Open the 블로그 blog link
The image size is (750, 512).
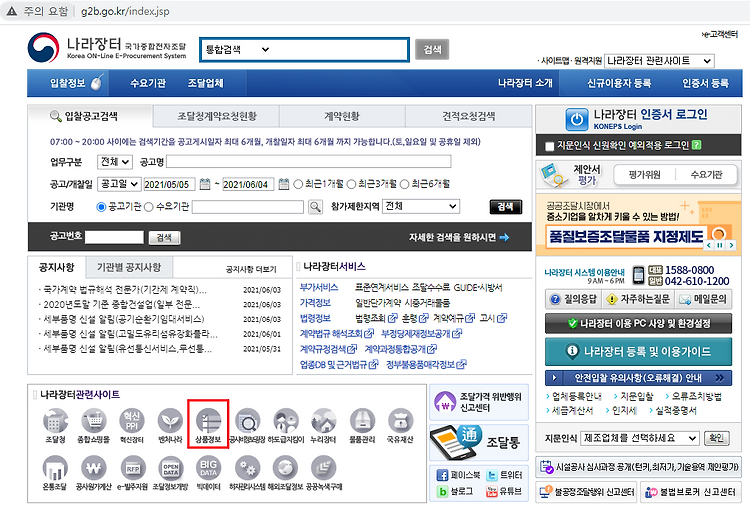pos(455,491)
